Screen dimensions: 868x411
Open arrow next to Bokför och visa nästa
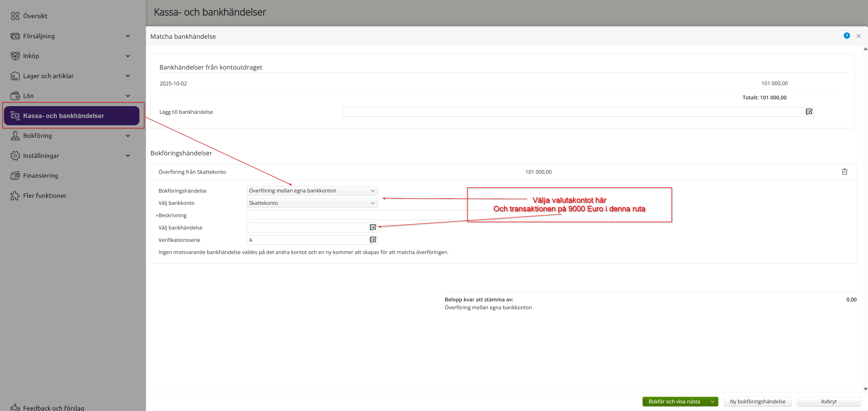pos(712,401)
